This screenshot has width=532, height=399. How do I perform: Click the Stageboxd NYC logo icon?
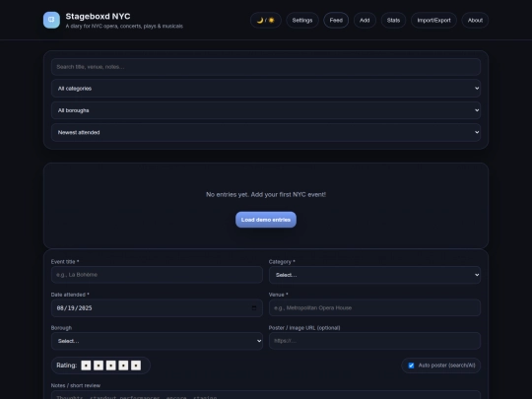click(51, 20)
